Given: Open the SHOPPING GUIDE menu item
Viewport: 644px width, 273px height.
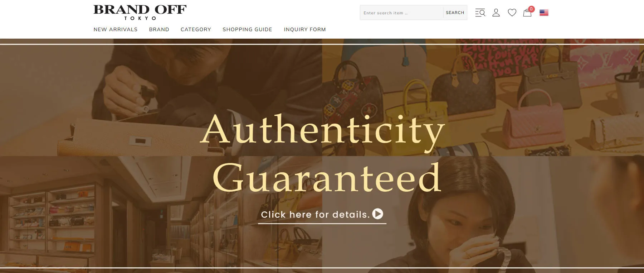Looking at the screenshot, I should point(247,29).
